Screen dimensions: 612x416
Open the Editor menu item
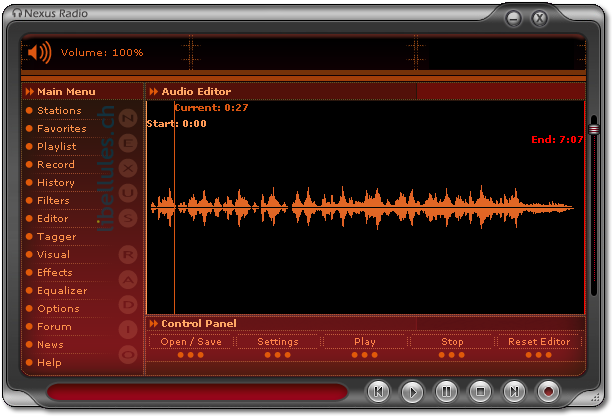coord(53,218)
